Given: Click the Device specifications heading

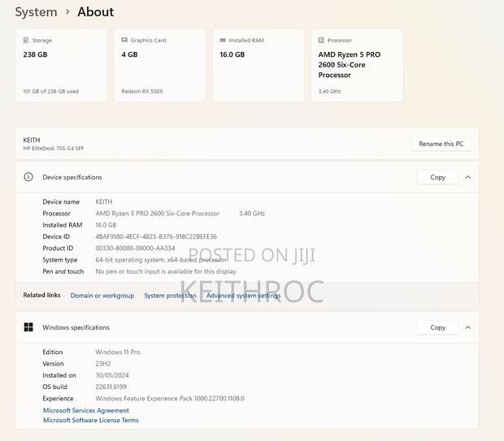Looking at the screenshot, I should (x=72, y=177).
